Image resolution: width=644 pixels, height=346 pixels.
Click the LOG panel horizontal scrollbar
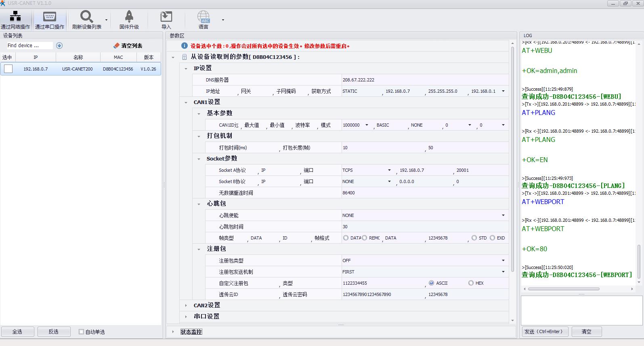[x=563, y=289]
